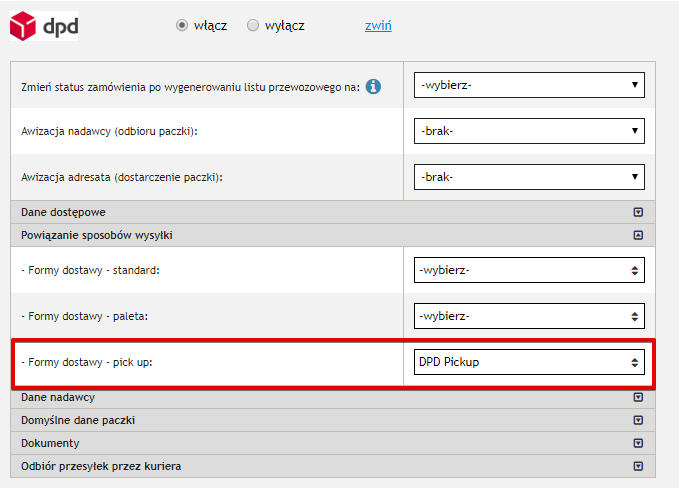Expand Dane nadawcy section arrow icon
679x489 pixels.
pos(637,397)
